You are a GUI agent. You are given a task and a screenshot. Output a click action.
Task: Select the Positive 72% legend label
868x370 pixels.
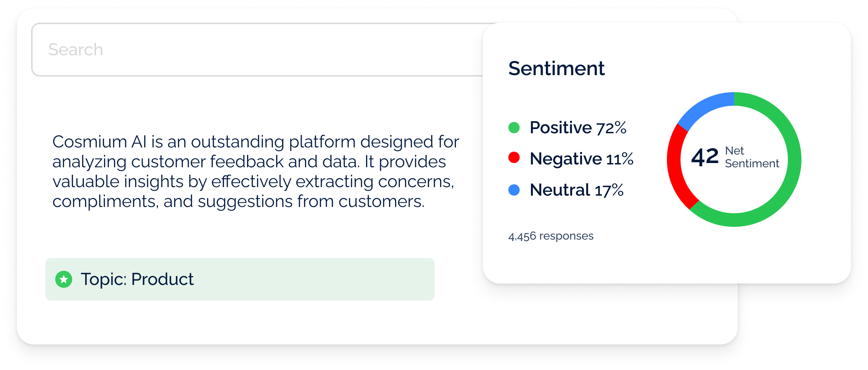pyautogui.click(x=578, y=128)
